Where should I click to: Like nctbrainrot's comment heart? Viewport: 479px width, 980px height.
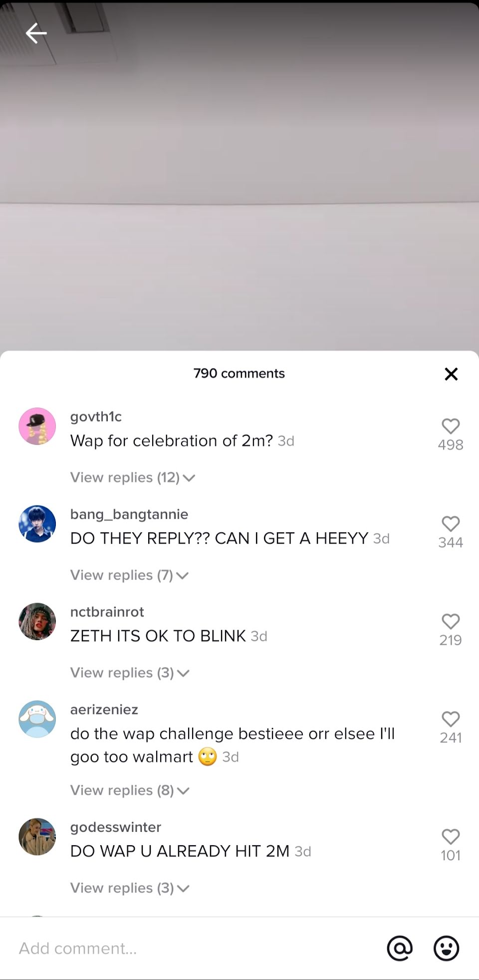point(451,621)
